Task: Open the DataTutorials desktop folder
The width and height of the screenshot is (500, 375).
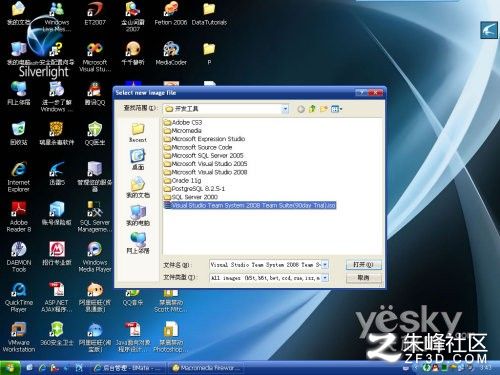Action: point(209,14)
